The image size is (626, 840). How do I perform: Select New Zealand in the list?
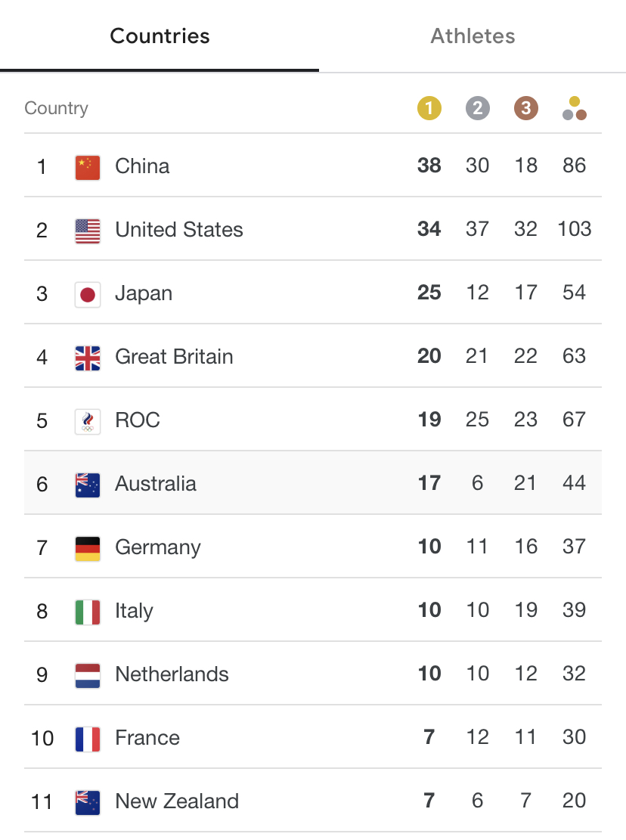click(313, 801)
